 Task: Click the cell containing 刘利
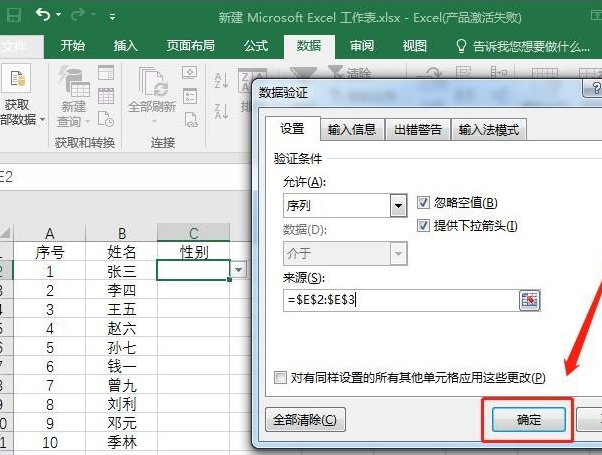121,404
